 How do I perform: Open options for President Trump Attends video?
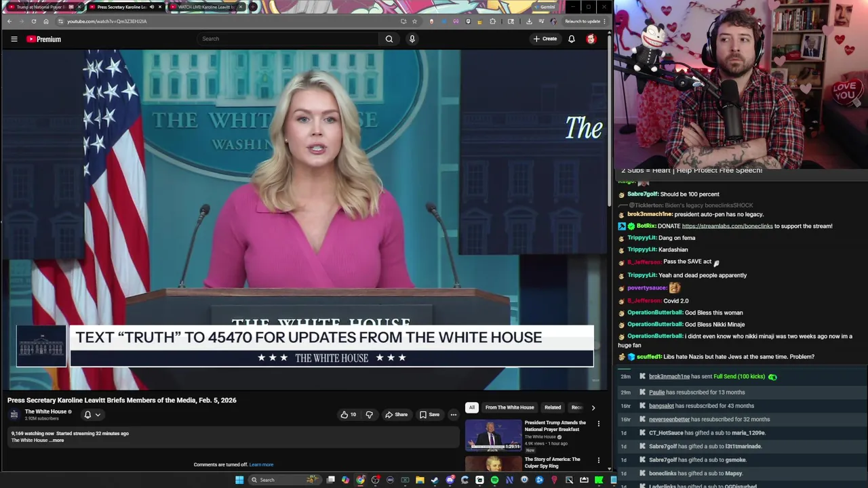click(x=598, y=424)
